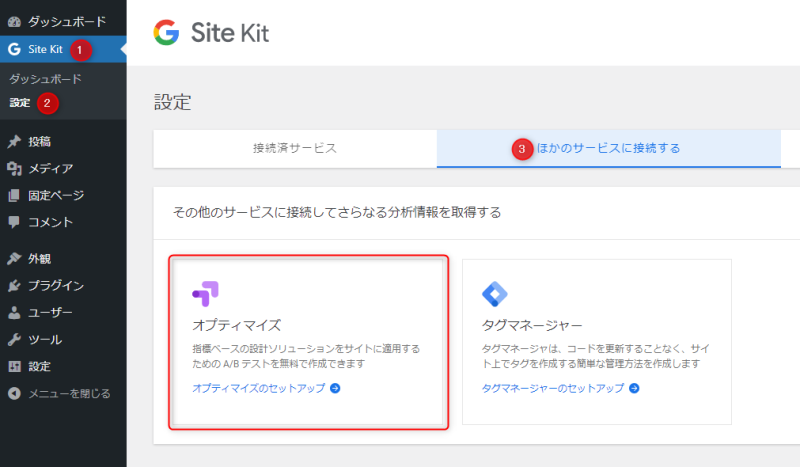Screen dimensions: 800x467
Task: Open Site Kit submenu 設定
Action: pyautogui.click(x=20, y=103)
